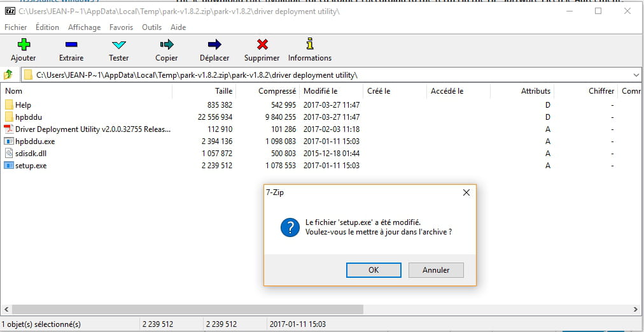Select the setup.exe file name

click(x=31, y=166)
